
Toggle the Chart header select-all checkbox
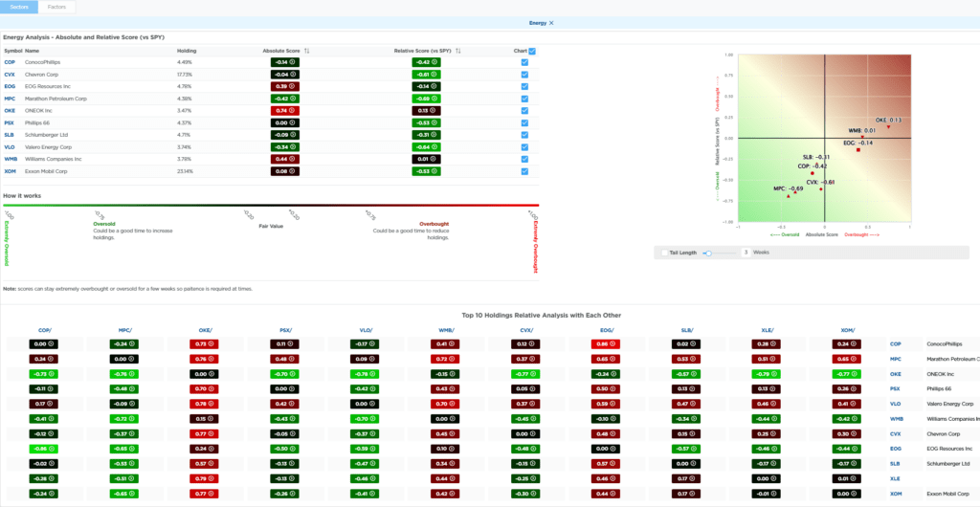pyautogui.click(x=532, y=52)
